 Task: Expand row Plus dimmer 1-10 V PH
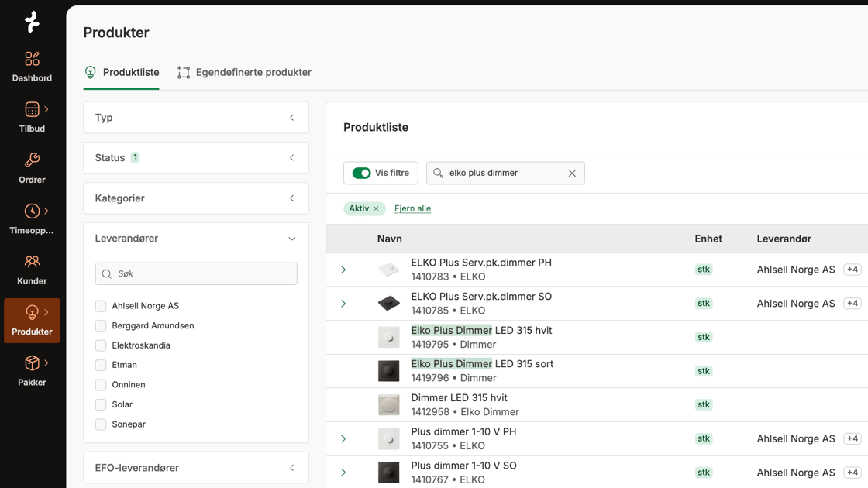(343, 438)
